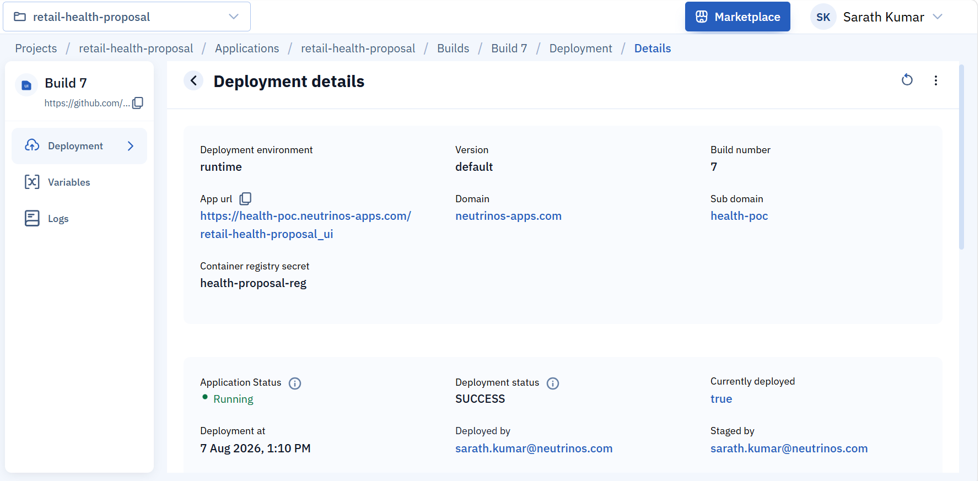Open the Logs sidebar section
This screenshot has height=481, width=980.
79,219
